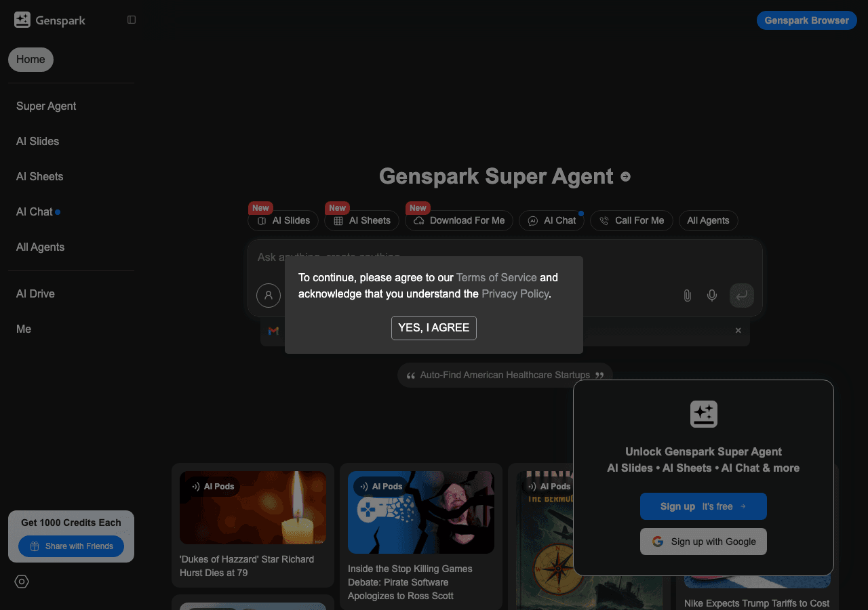
Task: Open the Terms of Service link
Action: (x=496, y=277)
